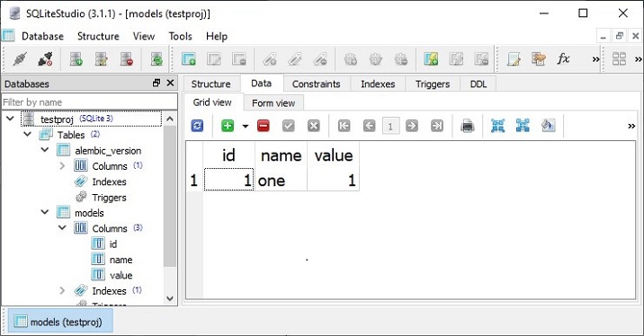The width and height of the screenshot is (644, 336).
Task: Click the Delete index toolbar icon
Action: click(x=320, y=59)
